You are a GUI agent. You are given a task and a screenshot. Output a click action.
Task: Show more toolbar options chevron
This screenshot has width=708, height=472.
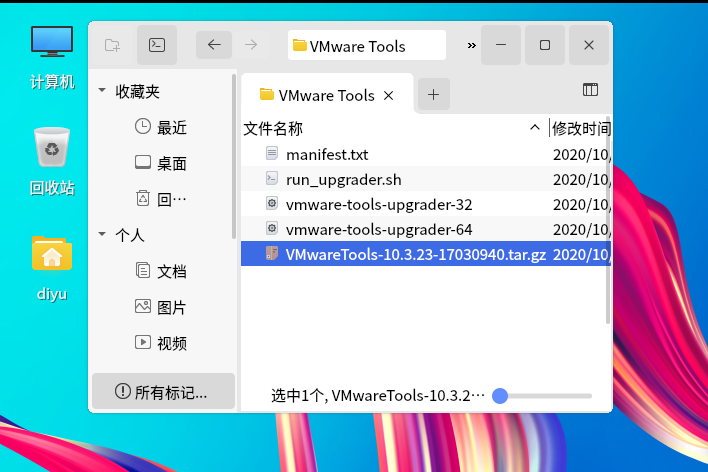click(x=471, y=45)
